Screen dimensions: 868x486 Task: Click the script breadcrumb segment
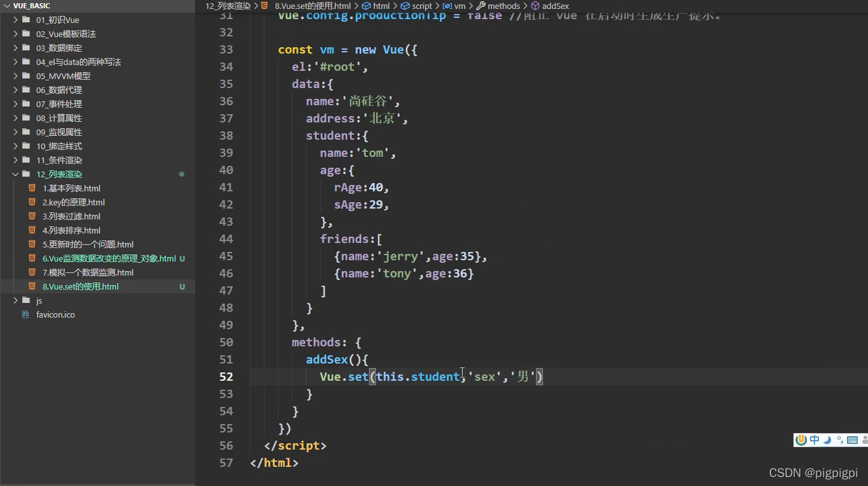422,6
